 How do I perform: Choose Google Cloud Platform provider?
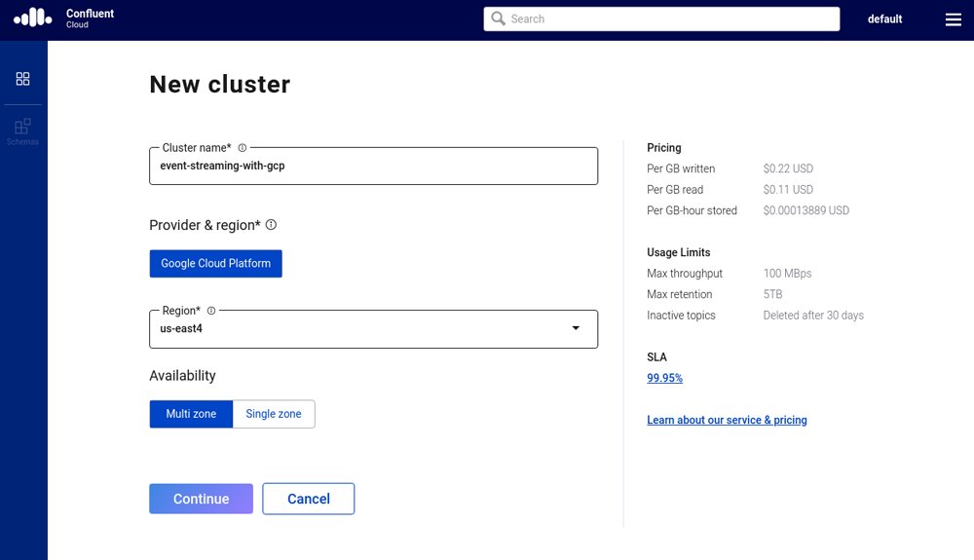point(215,263)
